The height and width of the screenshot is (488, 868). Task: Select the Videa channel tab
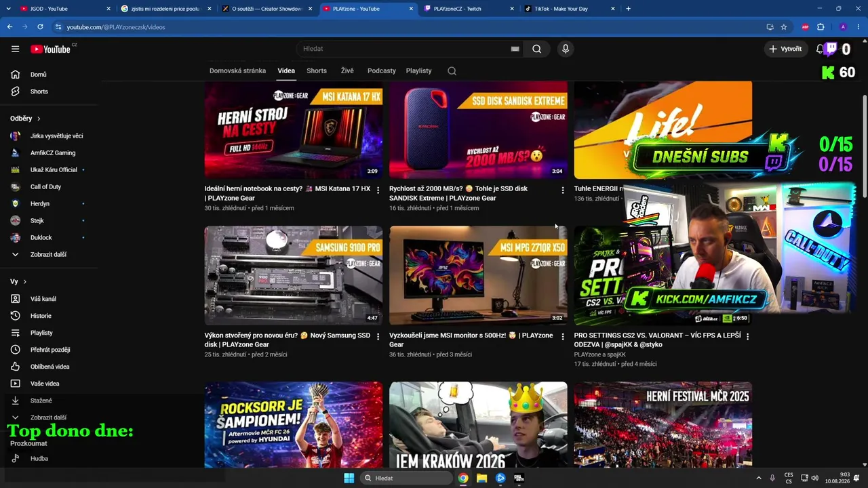286,71
